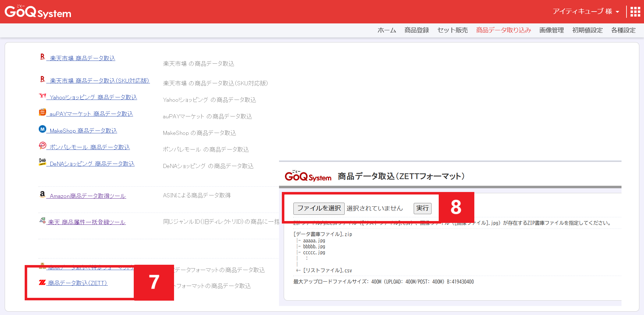Expand the アイティキューブ 様 account dropdown
644x315 pixels.
point(586,12)
